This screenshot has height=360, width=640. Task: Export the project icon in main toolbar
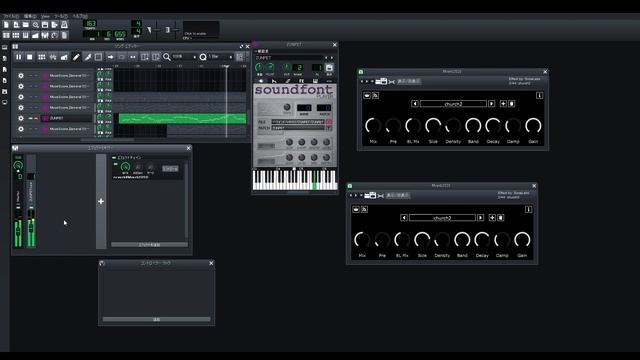coord(55,25)
